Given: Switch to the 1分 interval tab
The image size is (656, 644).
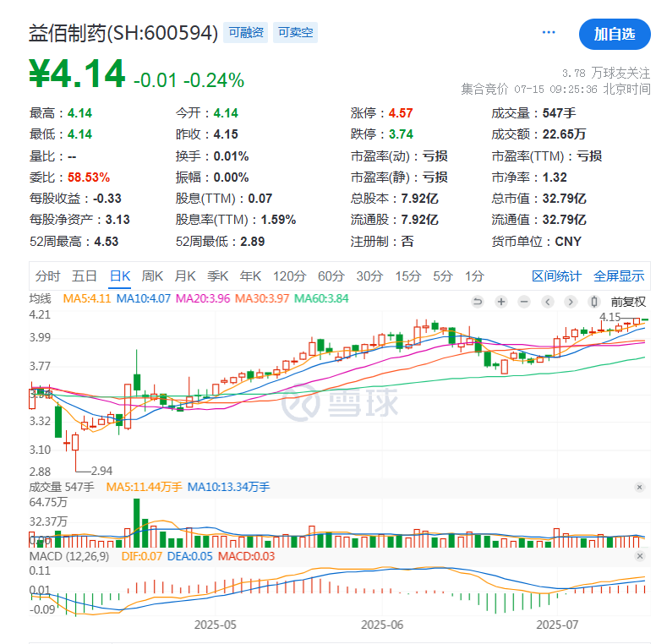Looking at the screenshot, I should coord(474,276).
